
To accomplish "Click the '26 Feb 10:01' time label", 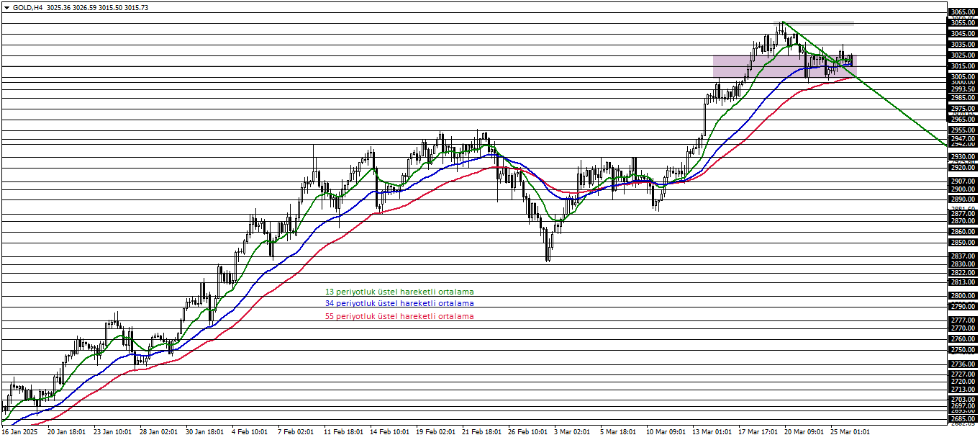I will [527, 433].
